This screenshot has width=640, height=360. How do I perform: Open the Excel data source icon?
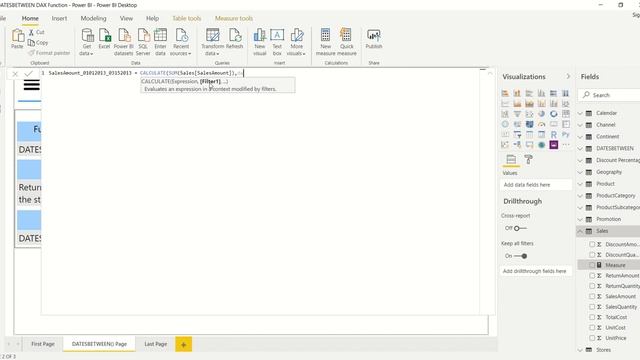[104, 35]
